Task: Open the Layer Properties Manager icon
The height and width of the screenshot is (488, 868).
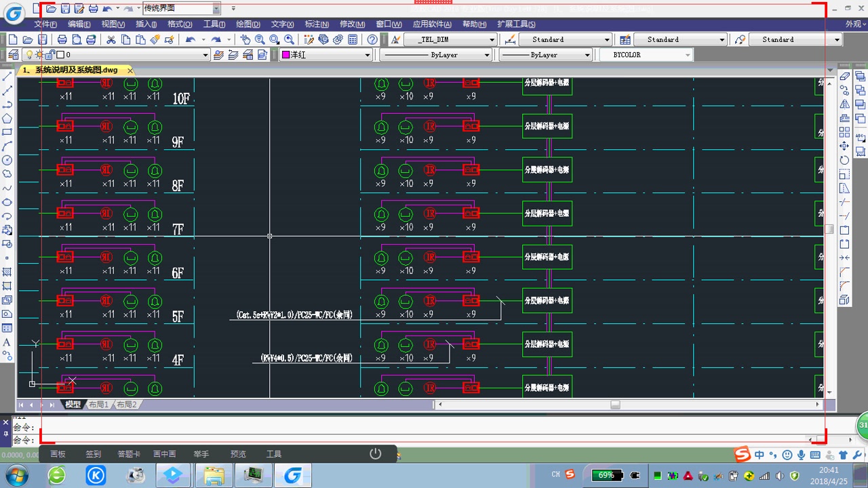Action: point(14,55)
